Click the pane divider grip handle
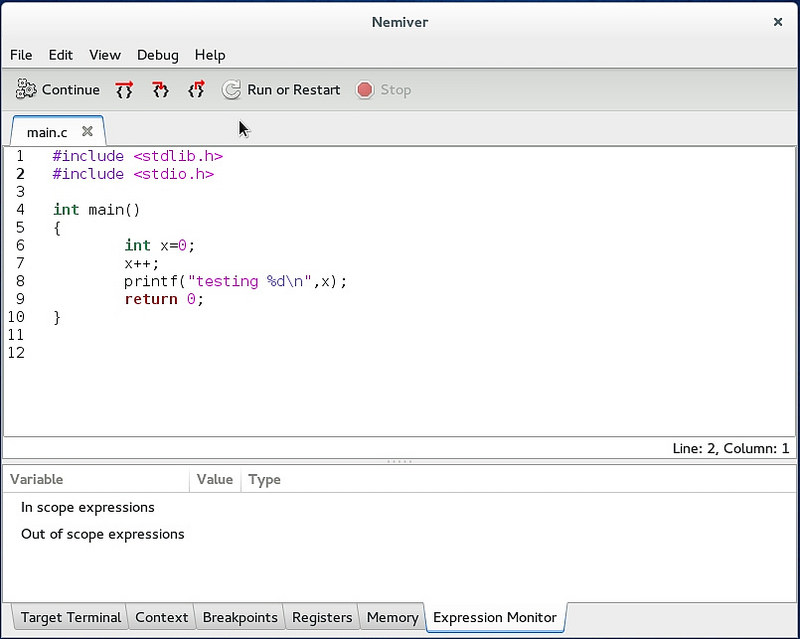The width and height of the screenshot is (800, 639). coord(399,461)
